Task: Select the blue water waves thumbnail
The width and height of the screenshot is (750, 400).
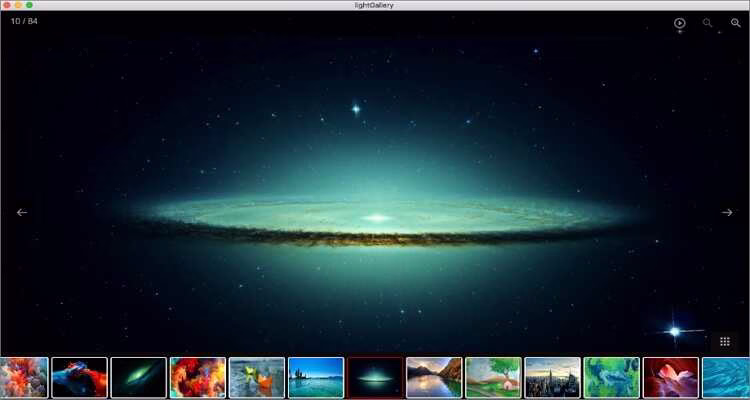Action: 726,378
